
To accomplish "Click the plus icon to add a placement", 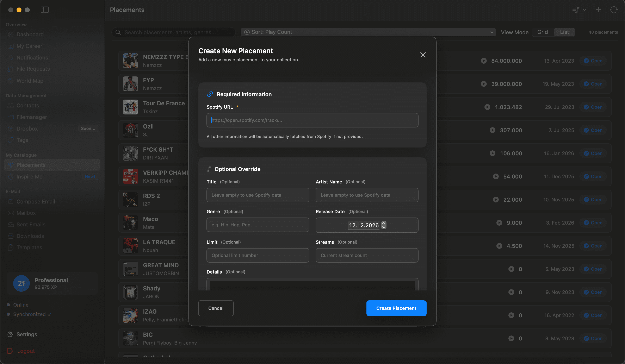I will (x=598, y=10).
